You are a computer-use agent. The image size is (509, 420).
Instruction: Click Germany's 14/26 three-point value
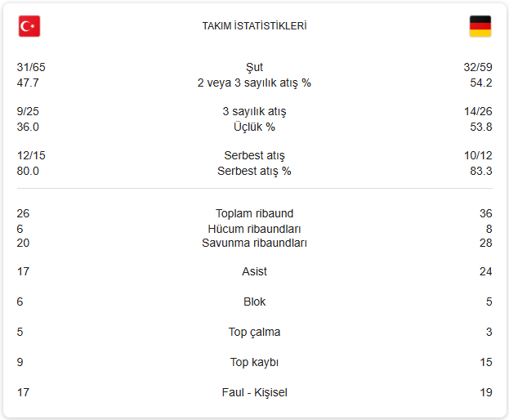[477, 111]
